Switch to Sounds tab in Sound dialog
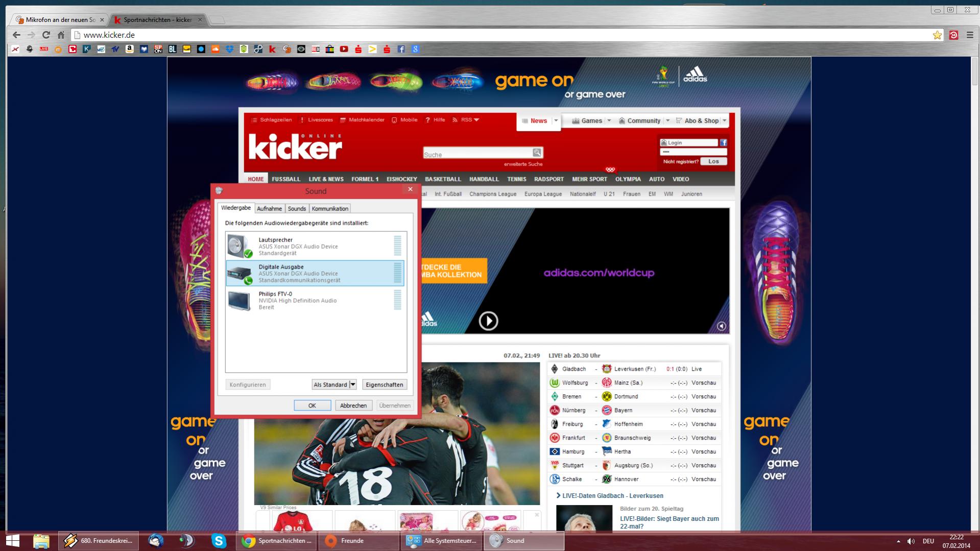Image resolution: width=980 pixels, height=551 pixels. click(297, 208)
